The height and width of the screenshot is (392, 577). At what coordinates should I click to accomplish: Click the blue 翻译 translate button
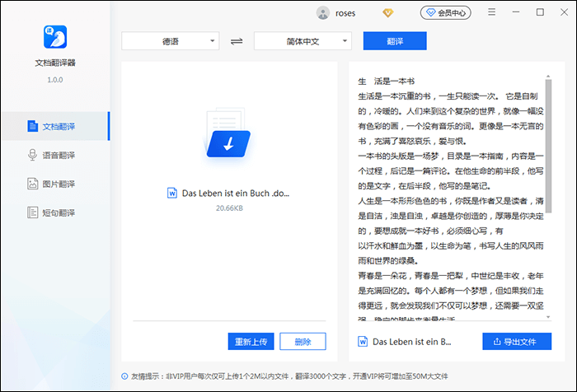click(395, 41)
